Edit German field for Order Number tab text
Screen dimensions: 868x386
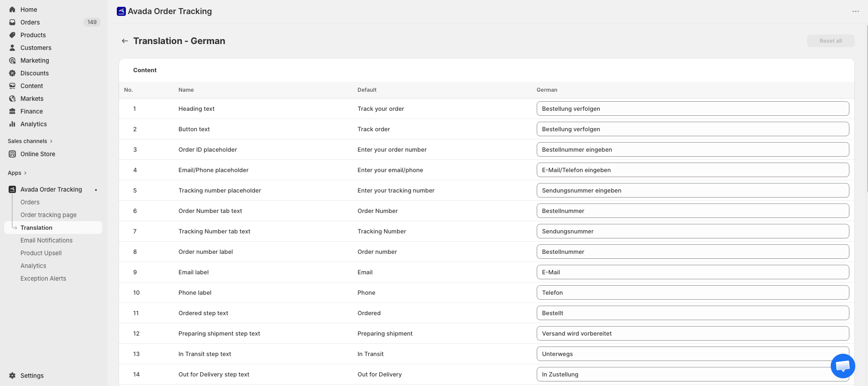coord(693,211)
